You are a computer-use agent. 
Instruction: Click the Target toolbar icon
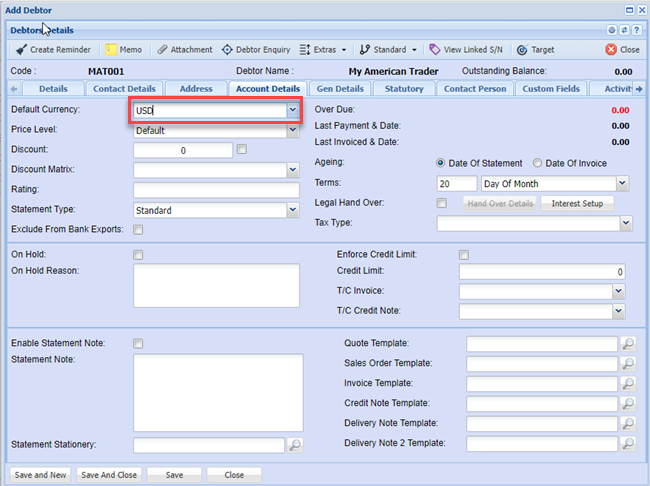tap(522, 49)
